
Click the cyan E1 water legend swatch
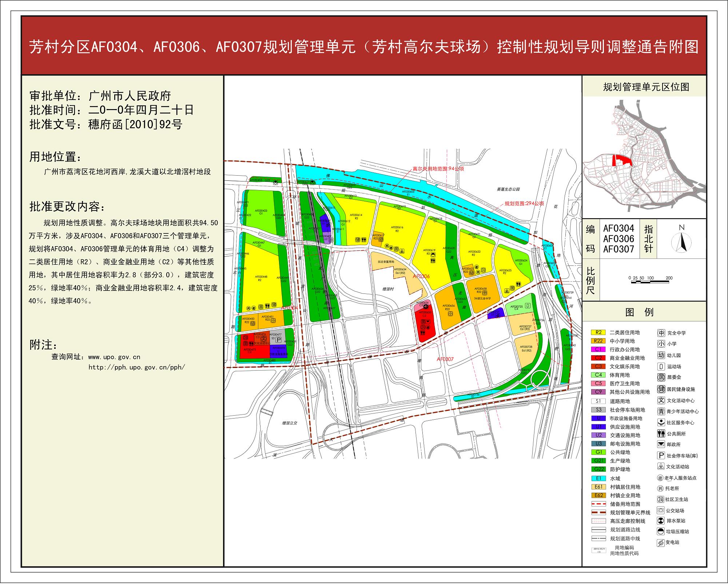coord(598,478)
